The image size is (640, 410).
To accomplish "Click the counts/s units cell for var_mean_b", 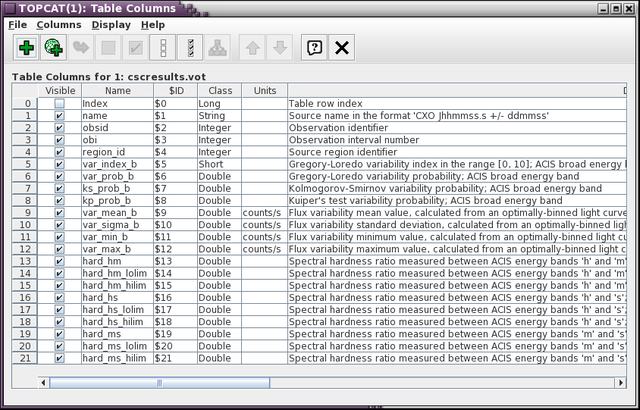I will point(264,213).
